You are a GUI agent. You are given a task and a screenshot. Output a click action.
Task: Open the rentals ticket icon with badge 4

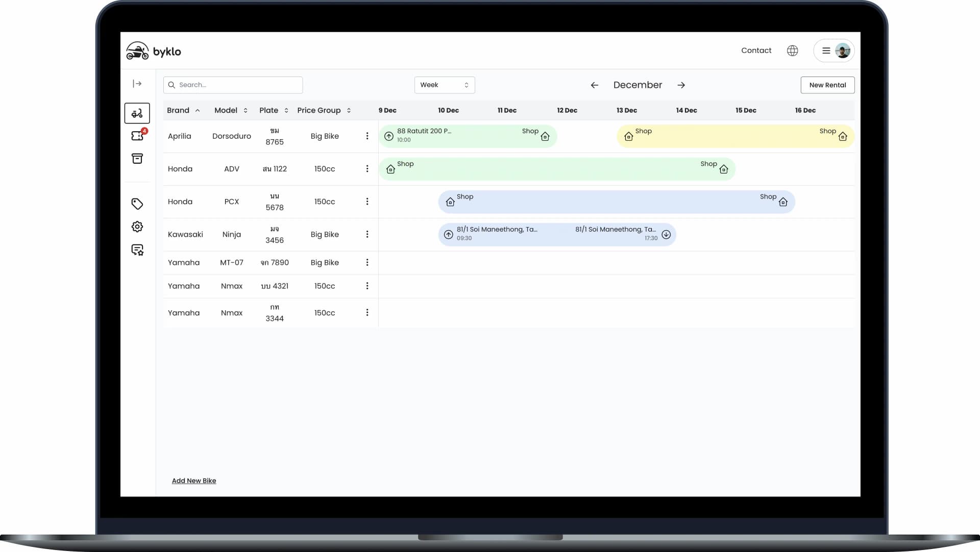pyautogui.click(x=137, y=136)
